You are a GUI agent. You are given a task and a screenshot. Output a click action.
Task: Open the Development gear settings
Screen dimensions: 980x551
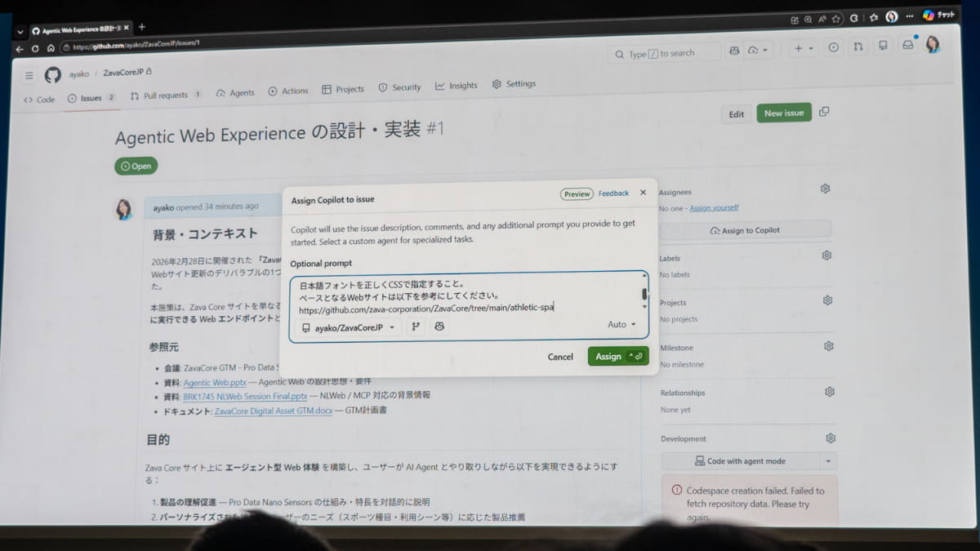coord(831,438)
